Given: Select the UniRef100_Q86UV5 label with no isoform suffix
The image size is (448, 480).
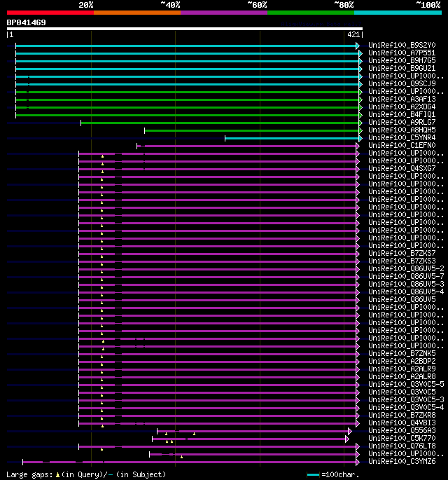Looking at the screenshot, I should point(402,299).
